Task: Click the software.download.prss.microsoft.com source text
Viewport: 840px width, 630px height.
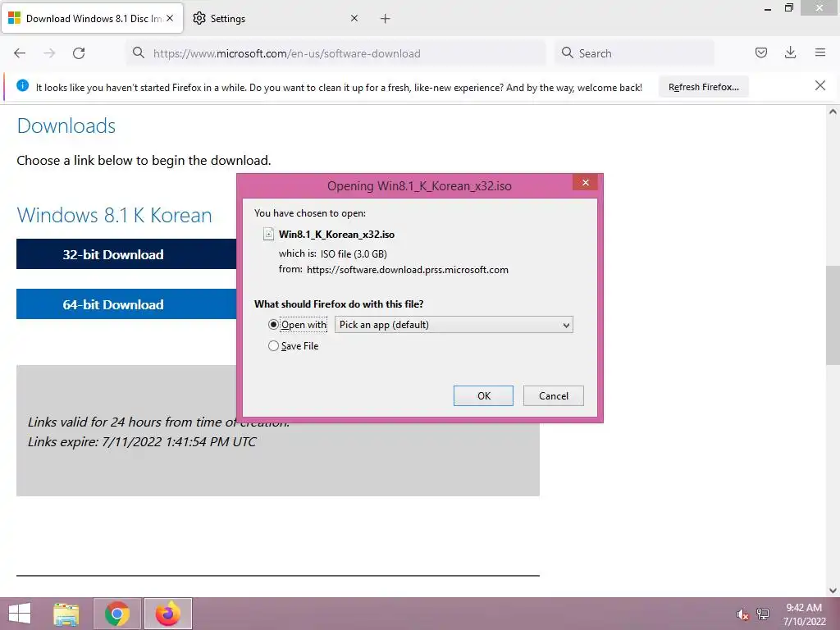Action: 407,269
